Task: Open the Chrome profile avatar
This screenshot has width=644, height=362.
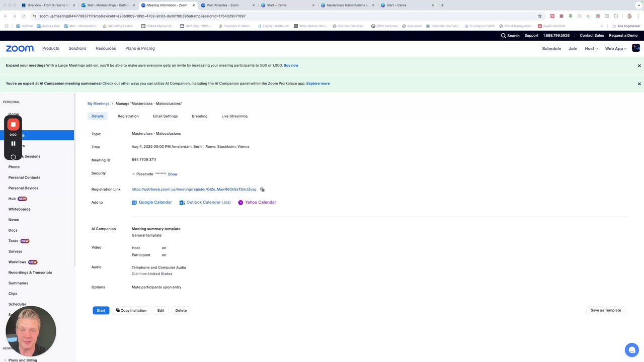Action: pyautogui.click(x=629, y=16)
